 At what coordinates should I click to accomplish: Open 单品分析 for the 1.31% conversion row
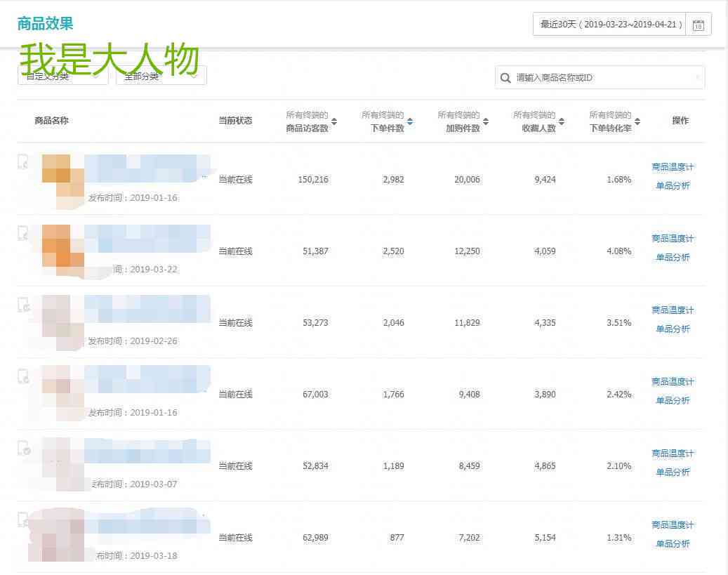673,544
